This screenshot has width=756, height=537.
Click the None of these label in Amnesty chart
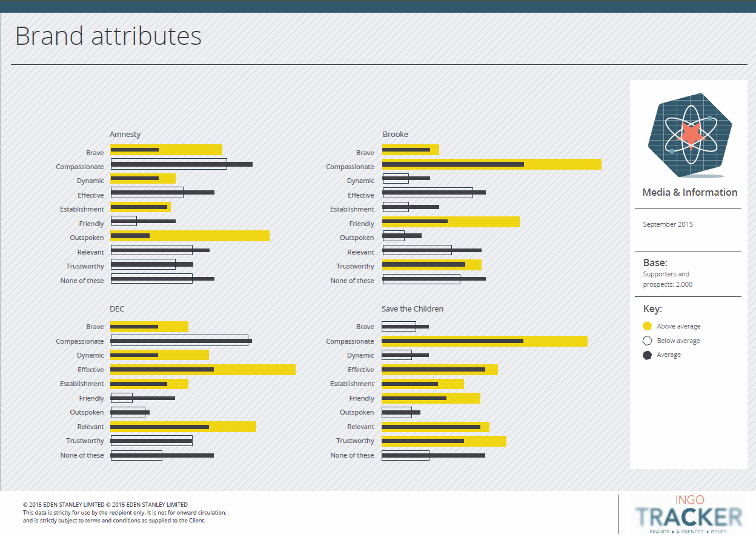82,281
